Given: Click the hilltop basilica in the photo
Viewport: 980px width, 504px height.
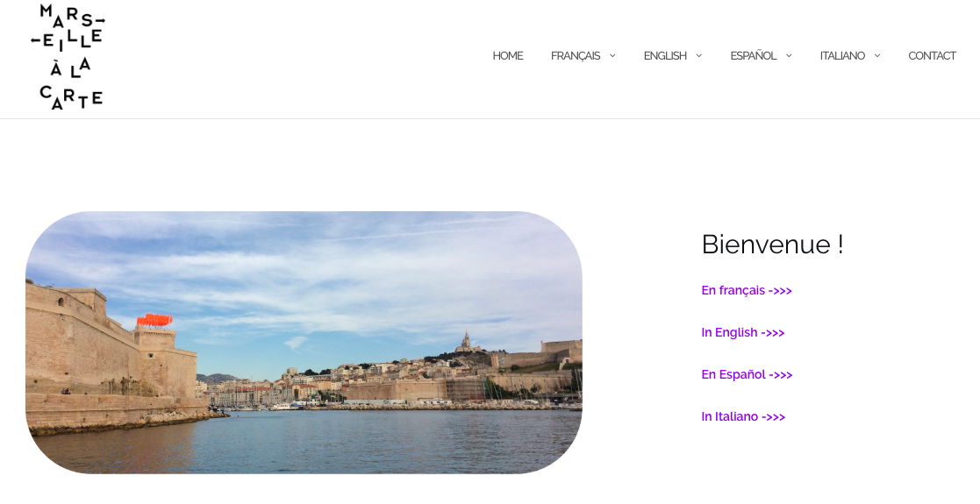Looking at the screenshot, I should (x=466, y=342).
